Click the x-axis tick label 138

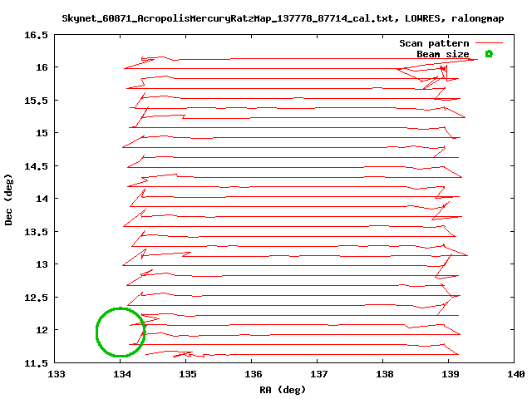[x=384, y=374]
